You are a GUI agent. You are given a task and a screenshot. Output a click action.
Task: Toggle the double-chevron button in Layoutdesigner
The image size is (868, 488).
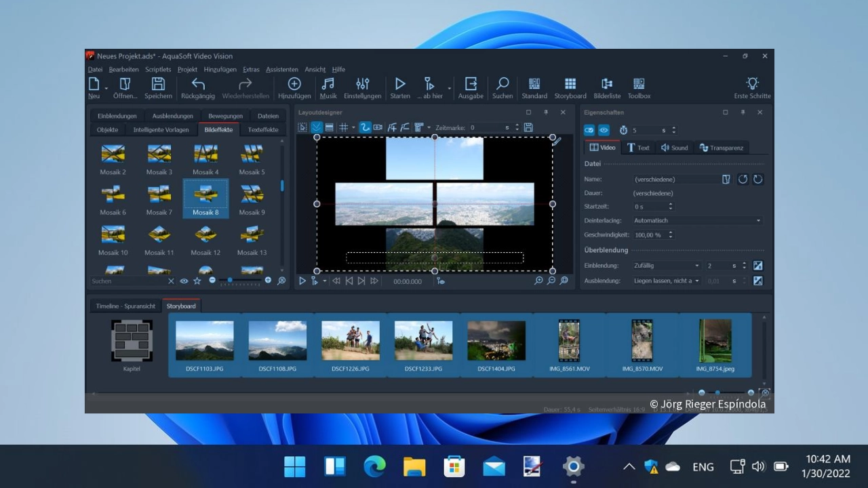317,127
